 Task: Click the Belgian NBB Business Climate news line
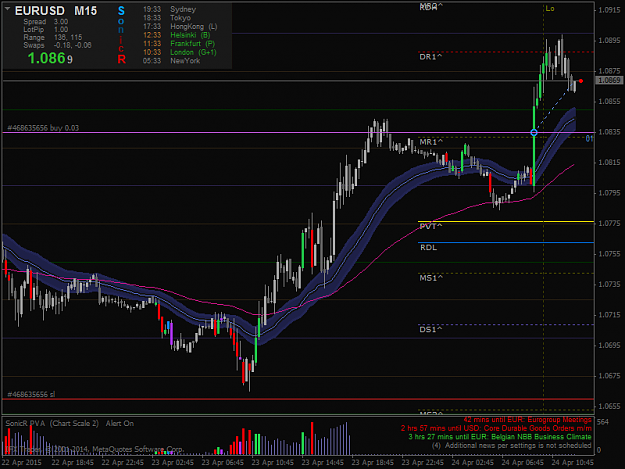click(500, 437)
